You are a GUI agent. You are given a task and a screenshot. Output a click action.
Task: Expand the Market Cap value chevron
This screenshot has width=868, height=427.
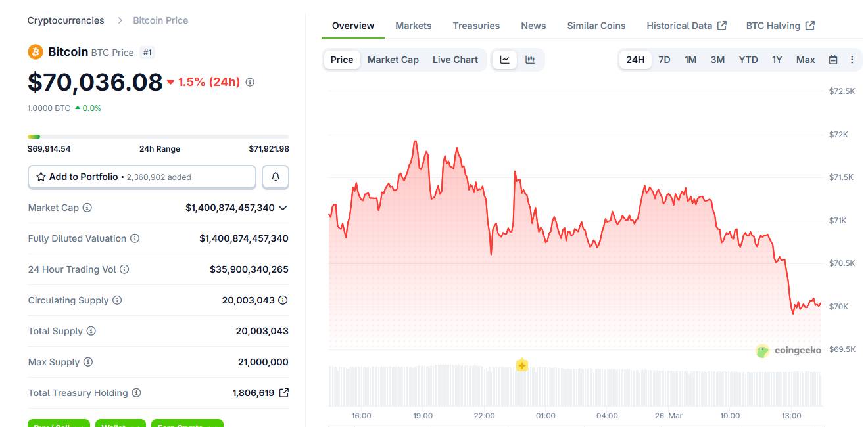(283, 208)
